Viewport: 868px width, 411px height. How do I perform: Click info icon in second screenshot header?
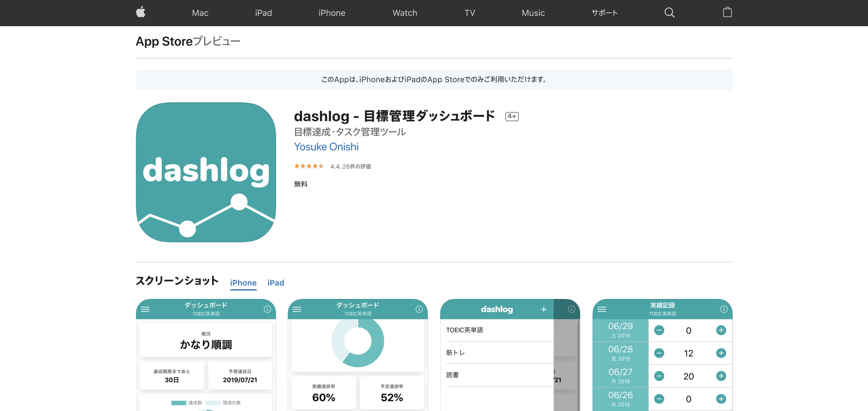(419, 309)
